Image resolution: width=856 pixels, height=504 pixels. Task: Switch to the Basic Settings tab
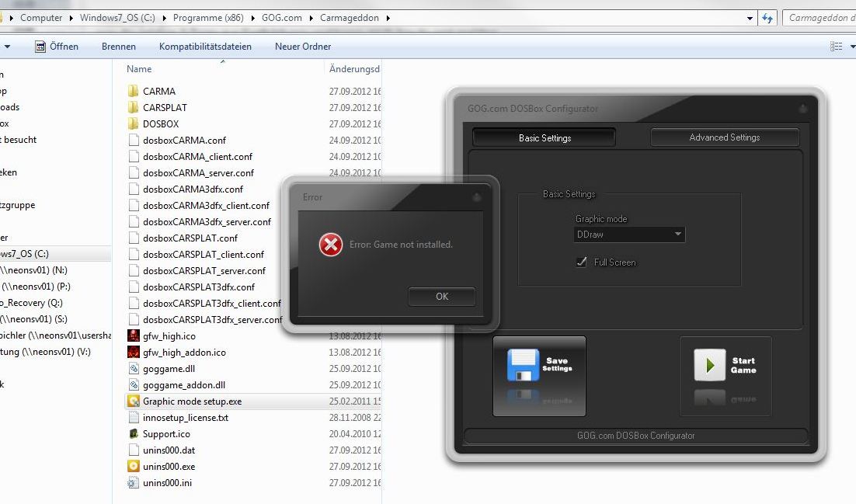click(x=545, y=137)
